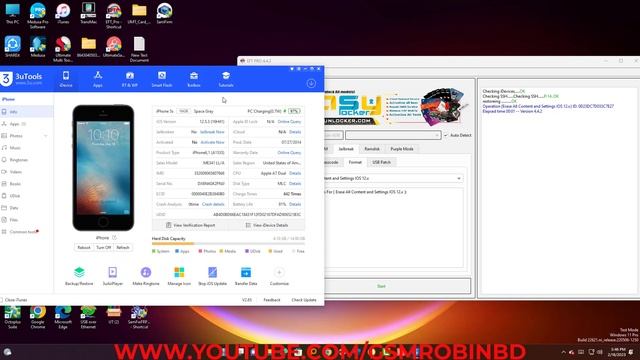Select Books in the 3uTools sidebar
Viewport: 640px width, 360px height.
coord(27,184)
